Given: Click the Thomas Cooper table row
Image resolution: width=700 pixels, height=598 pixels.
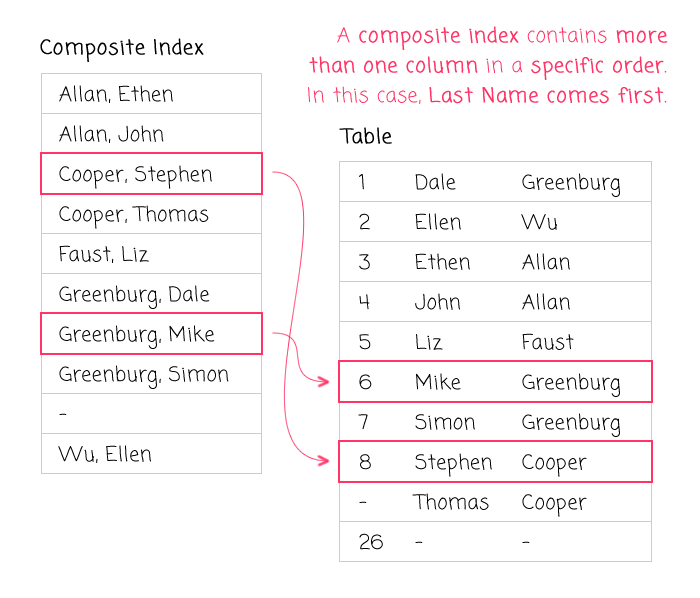Looking at the screenshot, I should coord(495,502).
